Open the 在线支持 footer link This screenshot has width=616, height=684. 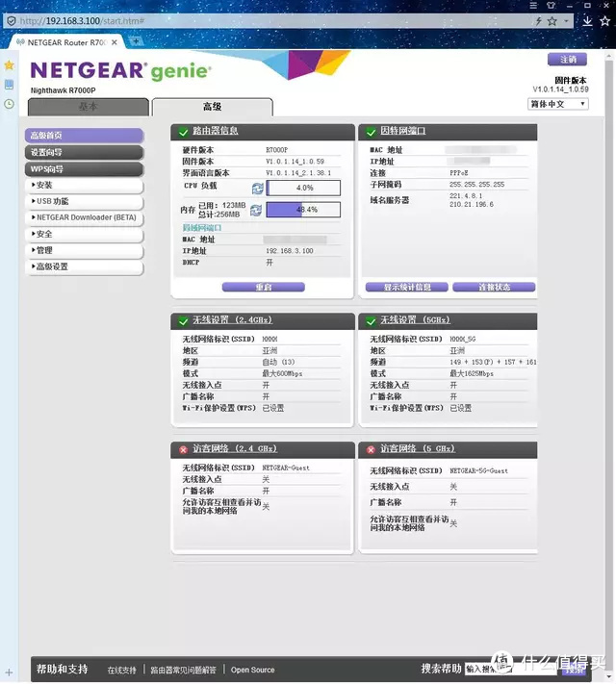[x=122, y=670]
